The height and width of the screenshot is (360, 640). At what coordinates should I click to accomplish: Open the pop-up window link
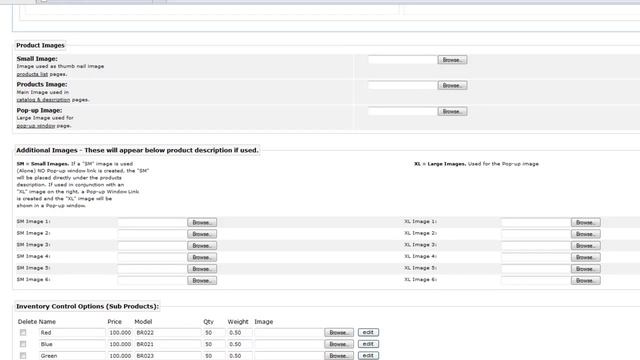[36, 126]
